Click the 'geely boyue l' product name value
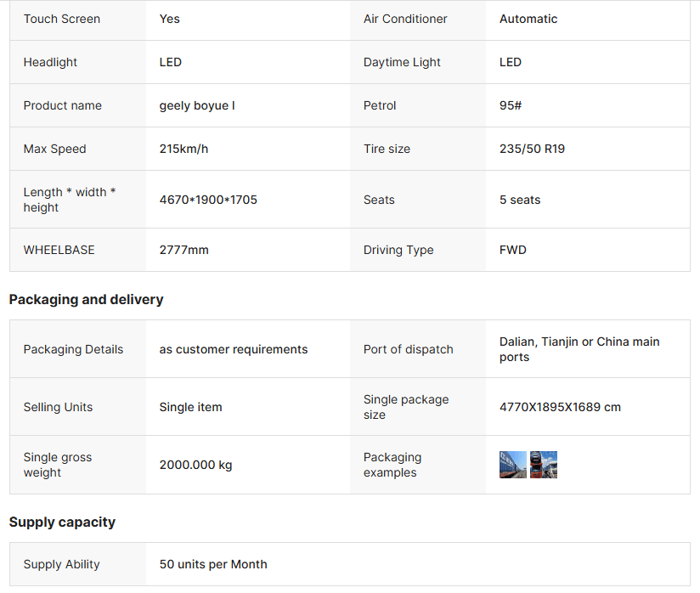This screenshot has width=700, height=593. [197, 105]
